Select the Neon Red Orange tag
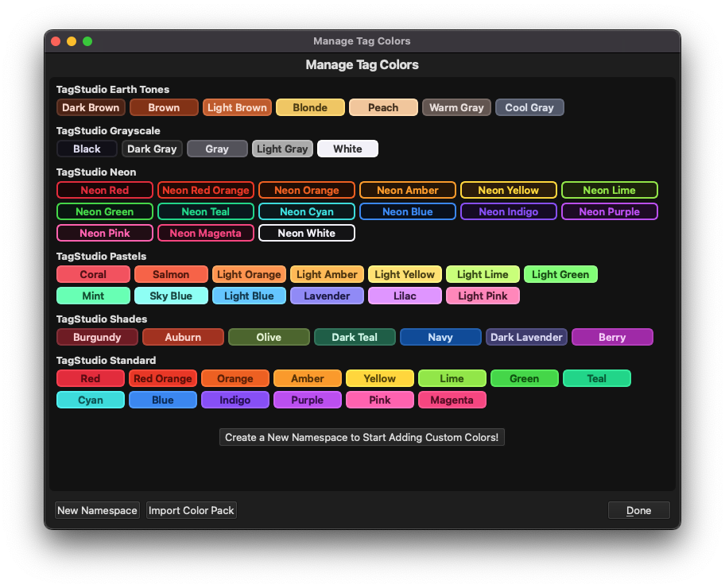Screen dimensions: 725x588 tap(206, 190)
